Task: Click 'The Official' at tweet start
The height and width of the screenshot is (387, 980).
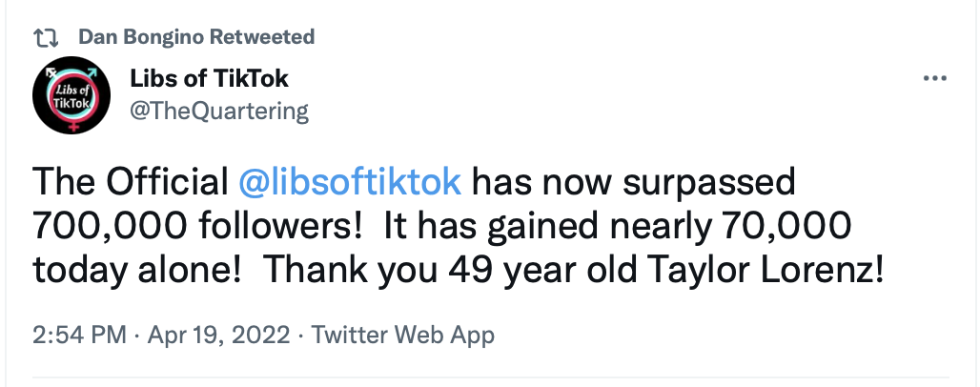Action: 131,183
